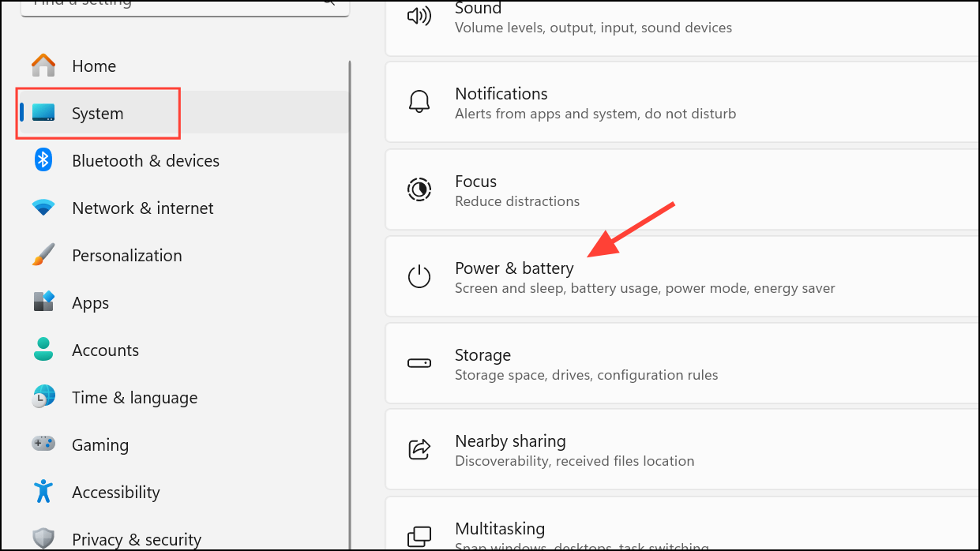Click the Accounts person icon
This screenshot has height=551, width=980.
pyautogui.click(x=43, y=350)
